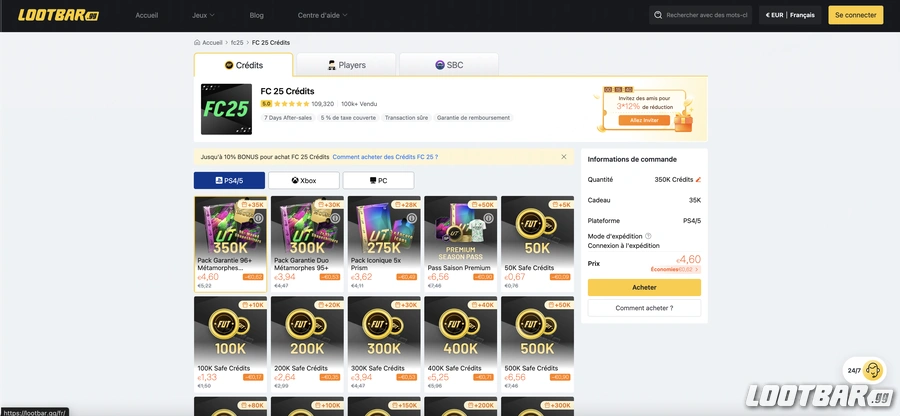Open 'Comment acheter des Crédits FC 25 ?' link

[385, 157]
